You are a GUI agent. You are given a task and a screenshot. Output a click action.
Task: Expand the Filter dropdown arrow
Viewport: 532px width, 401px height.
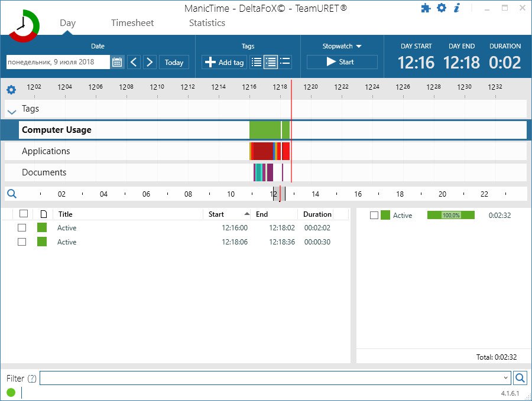[505, 378]
